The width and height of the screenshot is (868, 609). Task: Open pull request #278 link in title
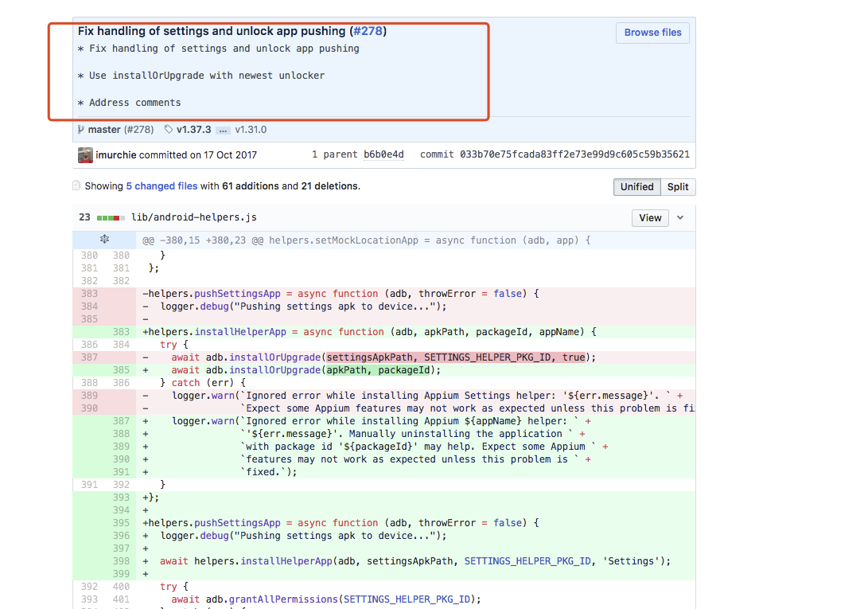point(368,31)
